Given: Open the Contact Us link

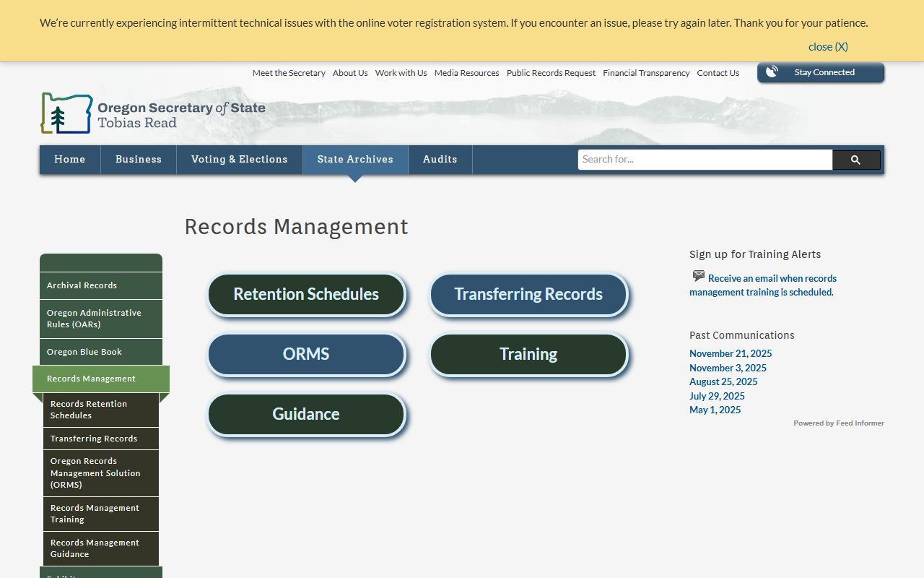Looking at the screenshot, I should [718, 73].
